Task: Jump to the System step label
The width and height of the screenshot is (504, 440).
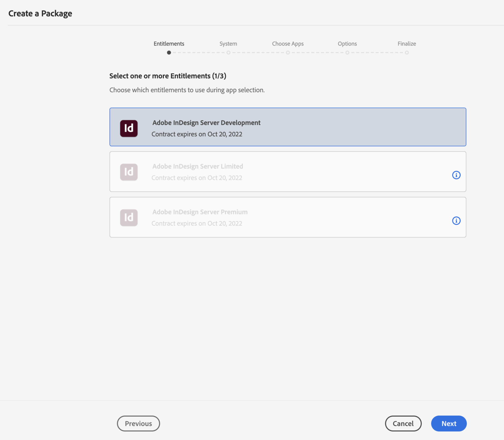Action: 228,44
